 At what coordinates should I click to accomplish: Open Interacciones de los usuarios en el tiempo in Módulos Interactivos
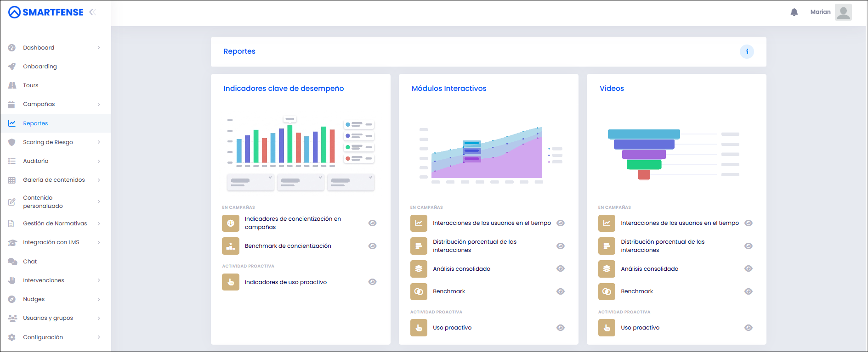point(492,223)
